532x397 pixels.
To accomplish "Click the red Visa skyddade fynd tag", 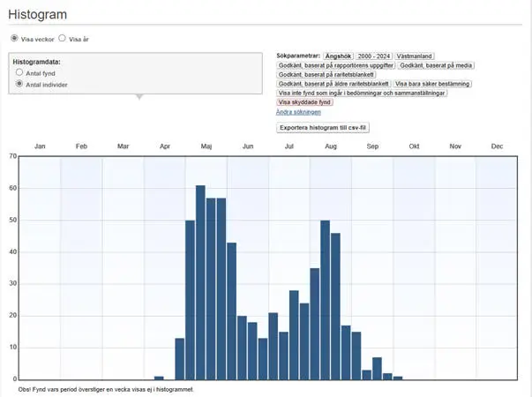I will coord(304,102).
